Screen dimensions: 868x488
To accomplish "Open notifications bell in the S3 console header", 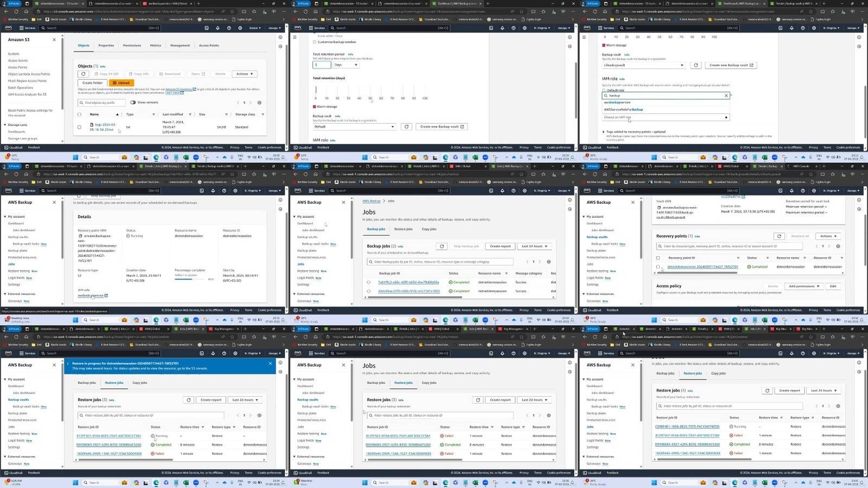I will tap(218, 28).
